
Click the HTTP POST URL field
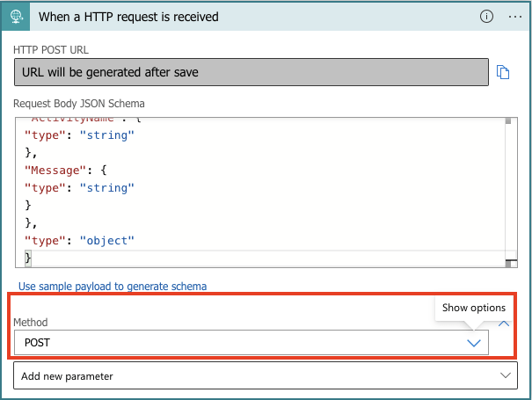pyautogui.click(x=251, y=72)
